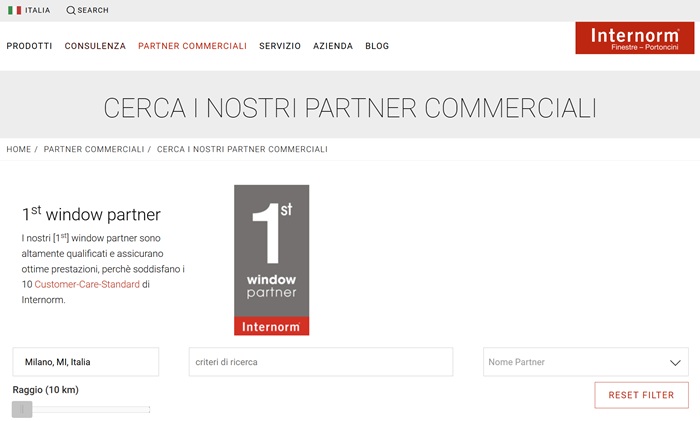Go to HOME breadcrumb

pyautogui.click(x=19, y=149)
